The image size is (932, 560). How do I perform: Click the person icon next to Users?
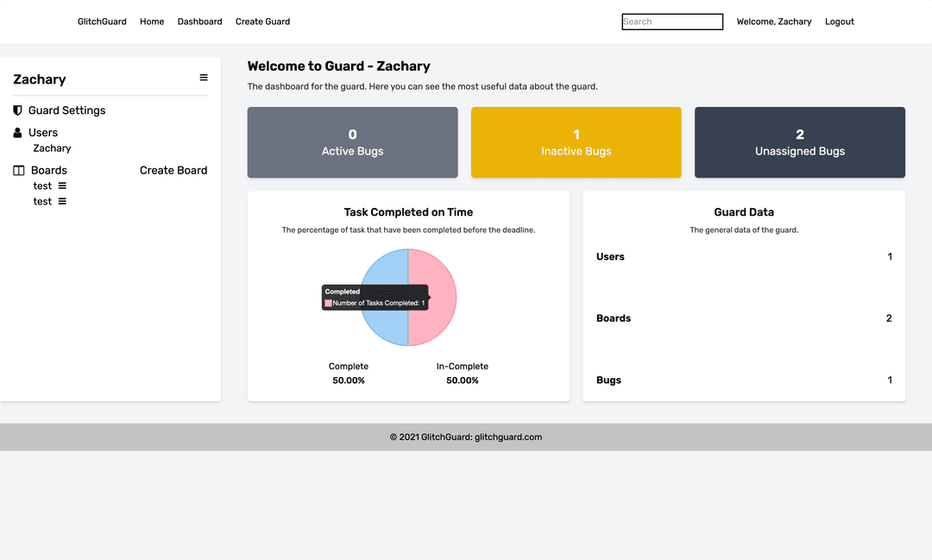17,133
